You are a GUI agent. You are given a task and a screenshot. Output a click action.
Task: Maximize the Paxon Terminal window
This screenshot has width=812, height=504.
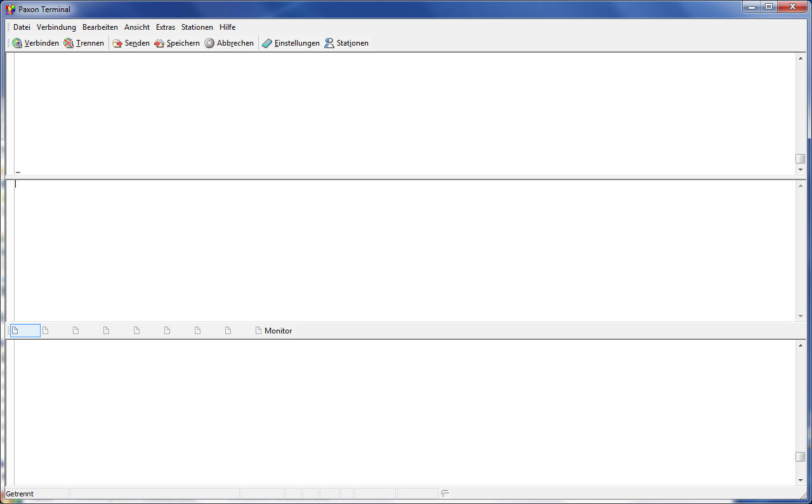tap(769, 6)
